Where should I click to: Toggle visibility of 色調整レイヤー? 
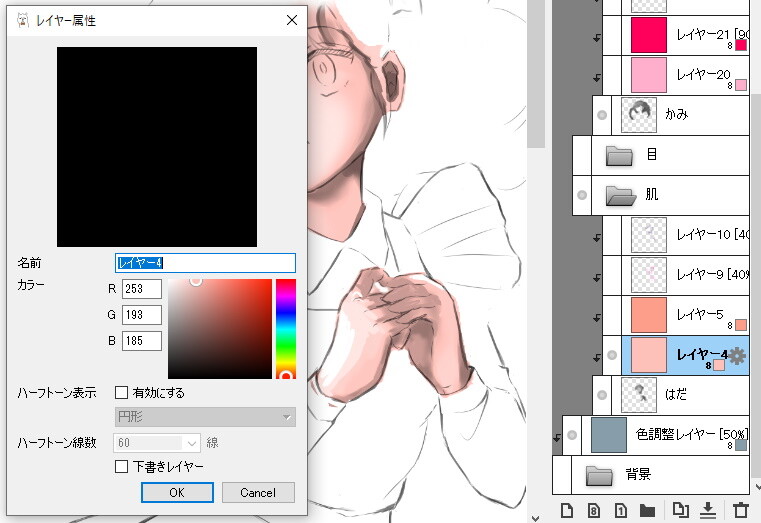tap(572, 435)
